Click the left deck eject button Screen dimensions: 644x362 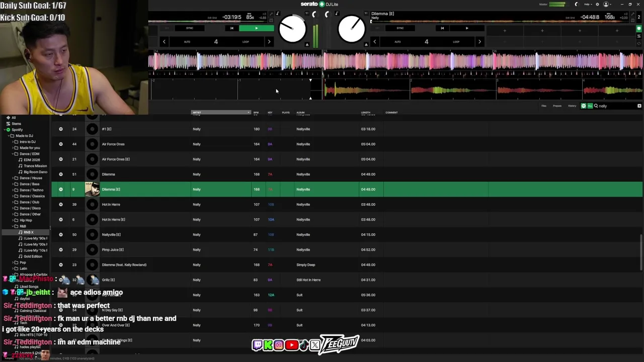point(307,44)
